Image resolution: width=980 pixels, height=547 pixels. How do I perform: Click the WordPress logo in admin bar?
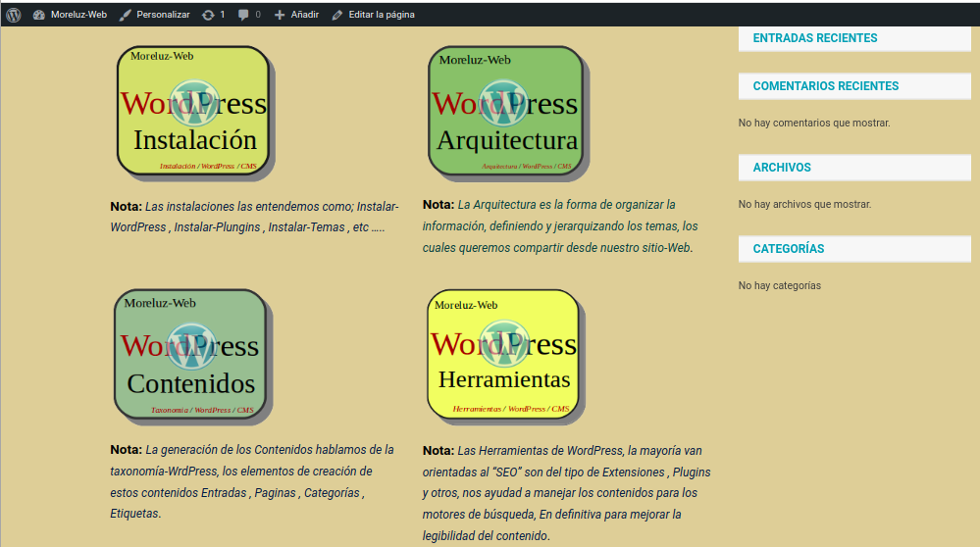14,15
